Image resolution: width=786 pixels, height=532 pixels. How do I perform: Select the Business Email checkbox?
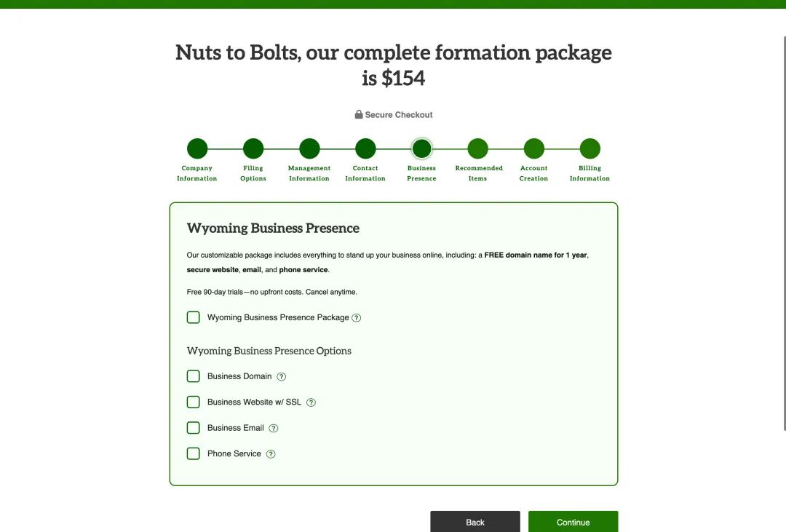(194, 428)
